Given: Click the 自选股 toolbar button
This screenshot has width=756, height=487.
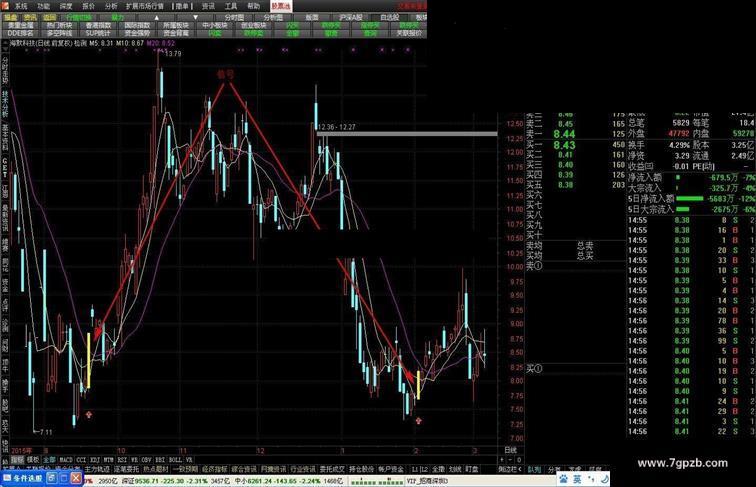Looking at the screenshot, I should click(389, 17).
